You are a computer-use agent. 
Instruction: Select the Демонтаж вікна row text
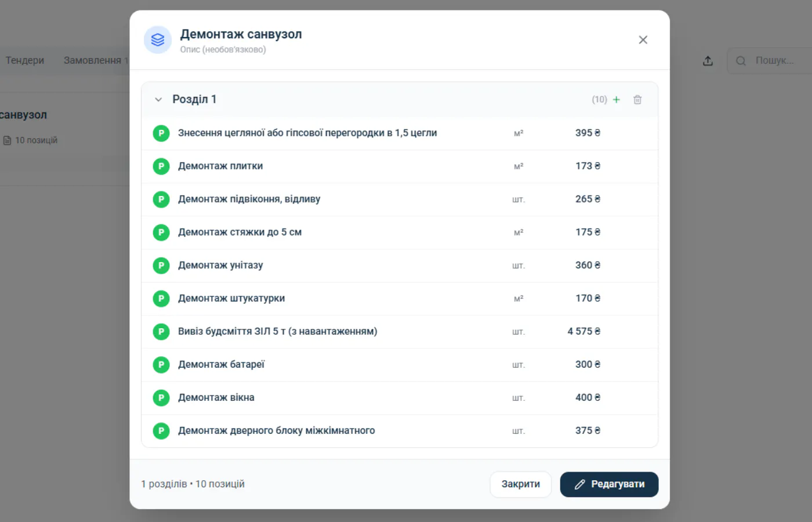pyautogui.click(x=216, y=398)
